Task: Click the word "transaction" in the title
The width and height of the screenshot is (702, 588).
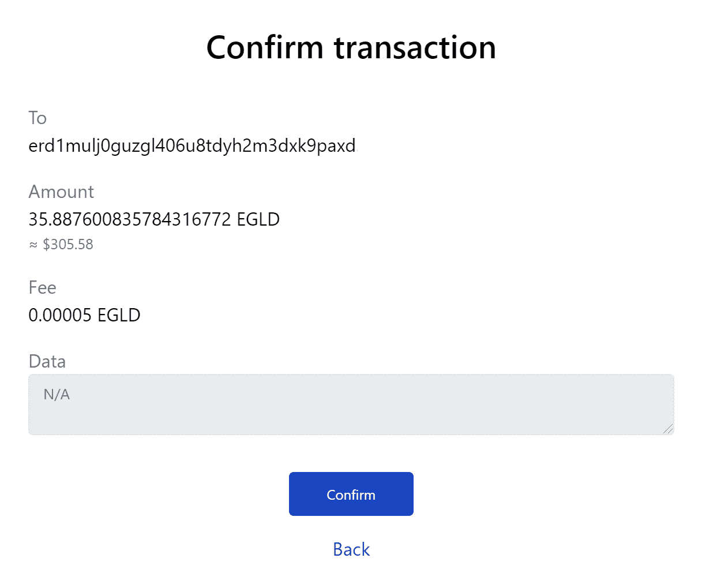Action: point(415,47)
